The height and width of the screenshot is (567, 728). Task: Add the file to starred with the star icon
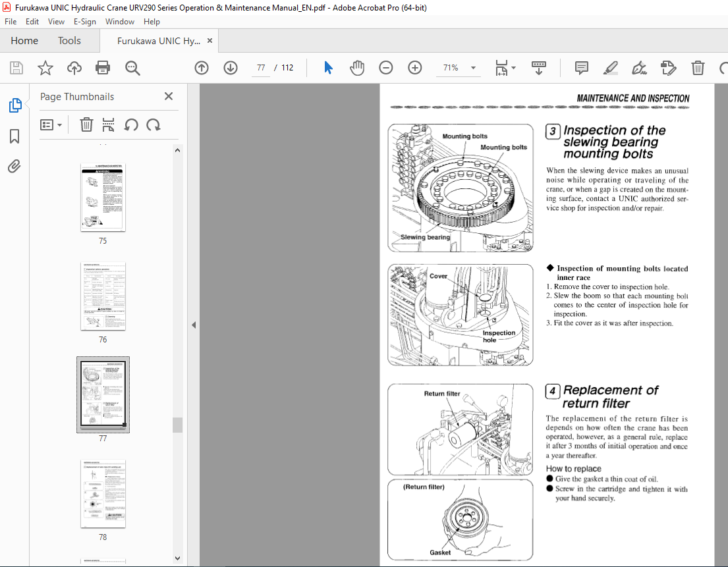(45, 68)
